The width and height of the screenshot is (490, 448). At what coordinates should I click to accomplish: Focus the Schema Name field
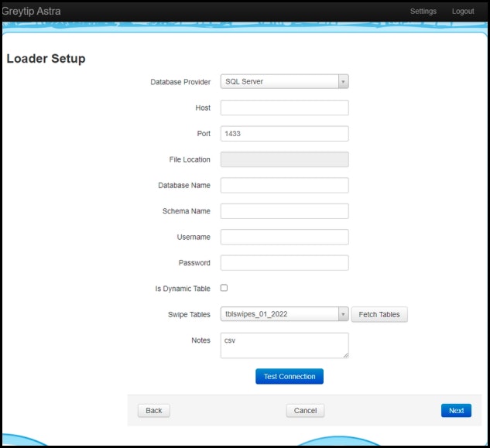pyautogui.click(x=284, y=211)
